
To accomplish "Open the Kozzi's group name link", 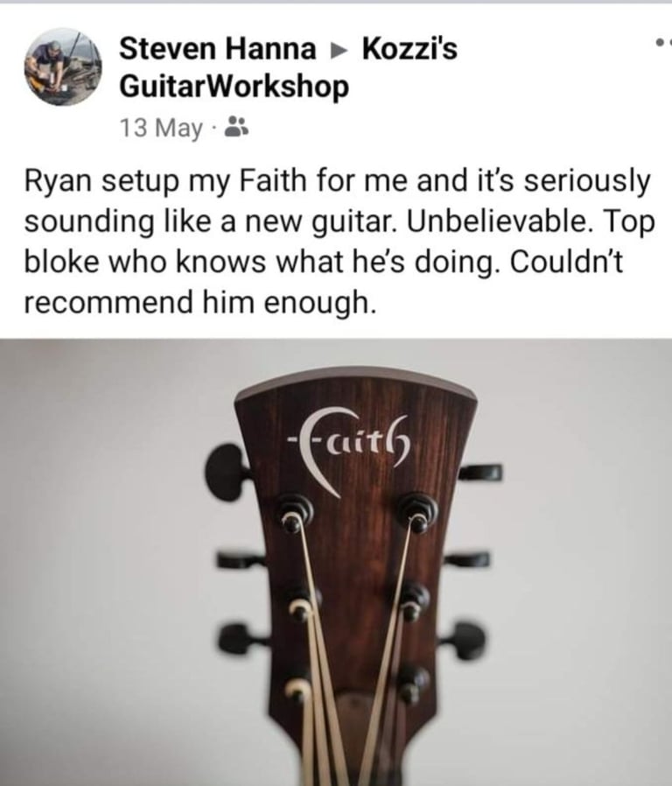I will pos(409,49).
